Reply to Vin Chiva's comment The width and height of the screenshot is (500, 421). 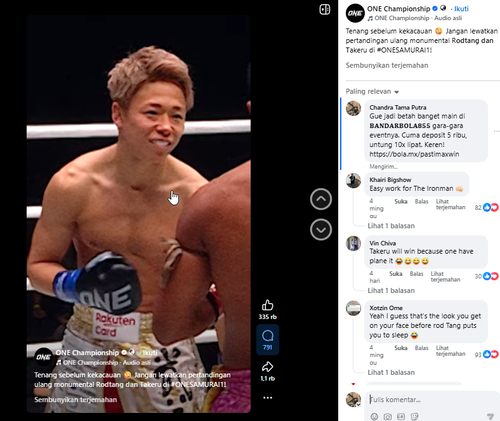416,274
